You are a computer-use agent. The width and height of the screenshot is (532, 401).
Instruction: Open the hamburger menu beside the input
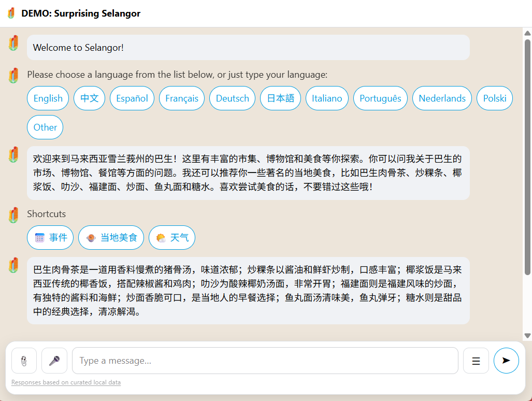pyautogui.click(x=476, y=361)
